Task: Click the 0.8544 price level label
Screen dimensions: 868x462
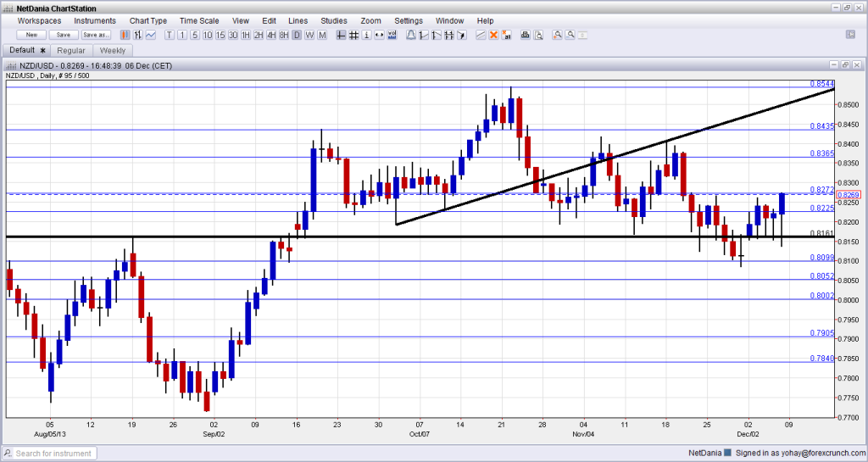Action: pyautogui.click(x=822, y=84)
